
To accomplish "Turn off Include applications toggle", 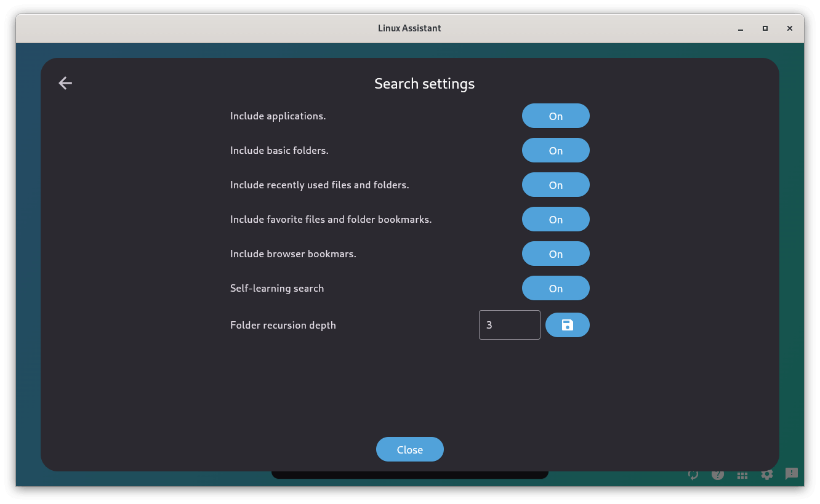I will point(555,116).
